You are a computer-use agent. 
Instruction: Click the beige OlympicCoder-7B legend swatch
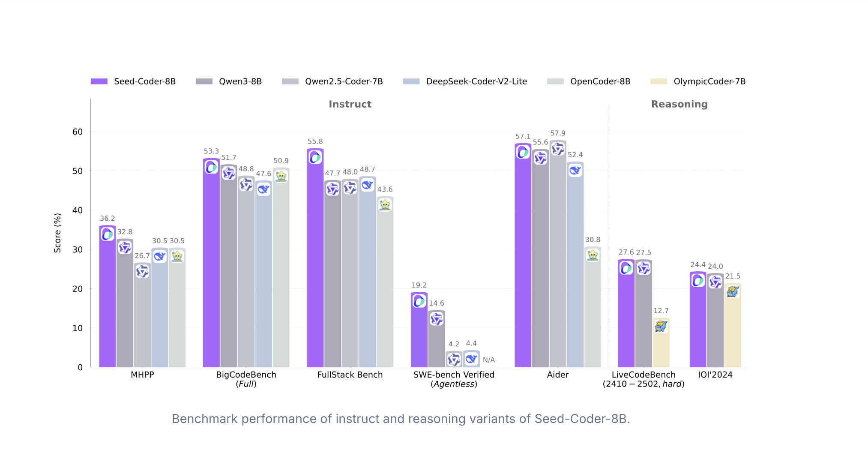(x=658, y=81)
